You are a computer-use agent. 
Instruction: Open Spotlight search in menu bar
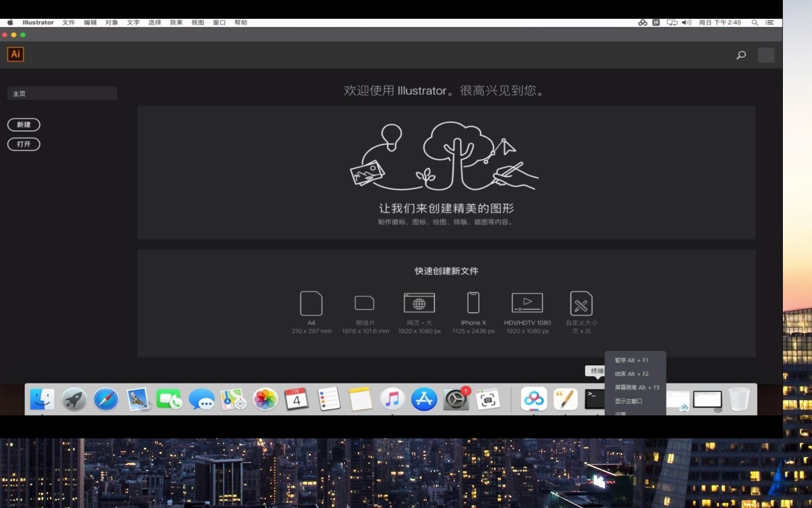click(x=755, y=23)
